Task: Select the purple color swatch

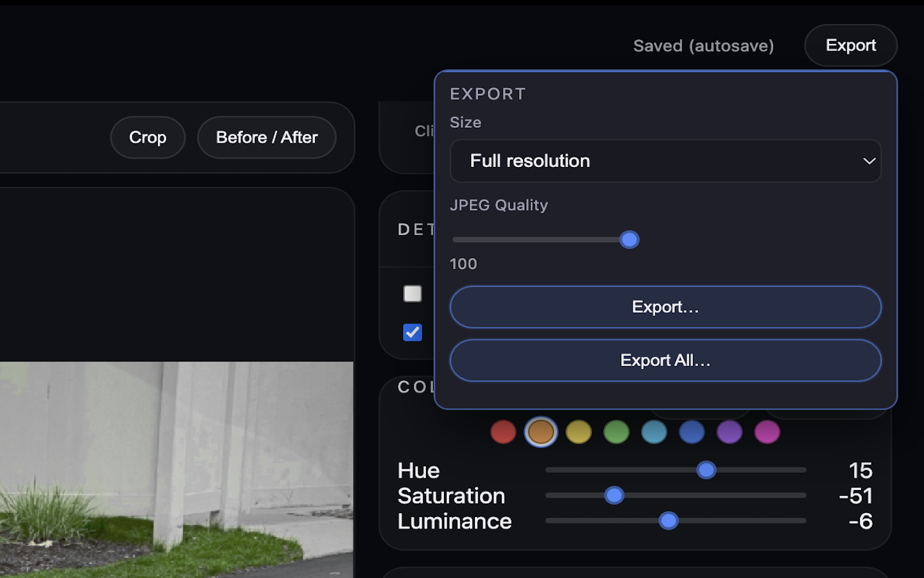Action: pyautogui.click(x=730, y=432)
